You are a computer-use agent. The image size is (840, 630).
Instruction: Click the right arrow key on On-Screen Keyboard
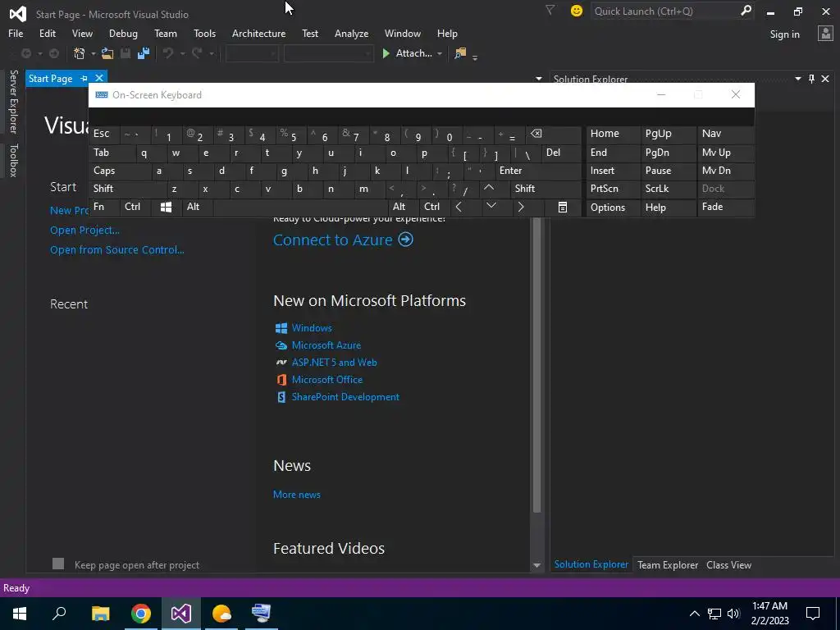pyautogui.click(x=520, y=207)
